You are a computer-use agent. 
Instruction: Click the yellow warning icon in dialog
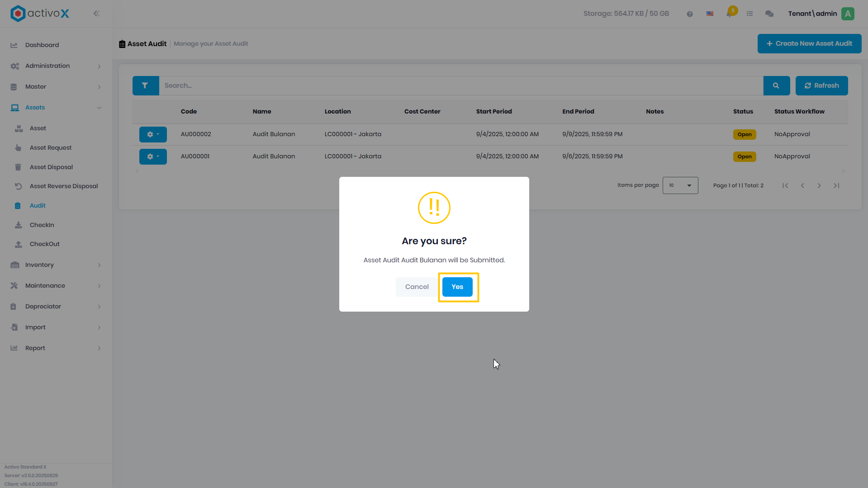[434, 208]
